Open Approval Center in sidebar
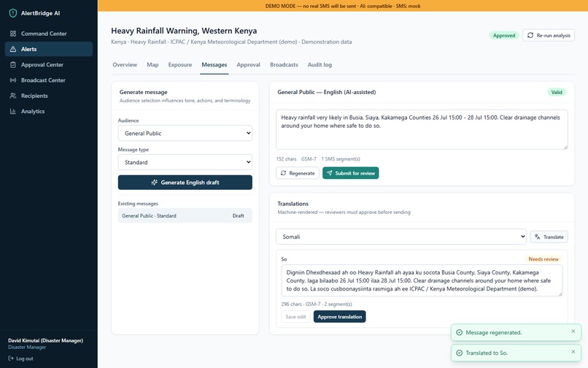Image resolution: width=588 pixels, height=368 pixels. (x=49, y=64)
